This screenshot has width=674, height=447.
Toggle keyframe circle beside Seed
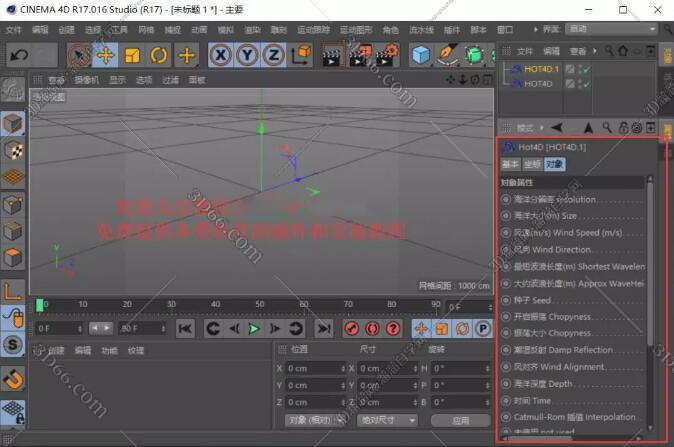[506, 300]
